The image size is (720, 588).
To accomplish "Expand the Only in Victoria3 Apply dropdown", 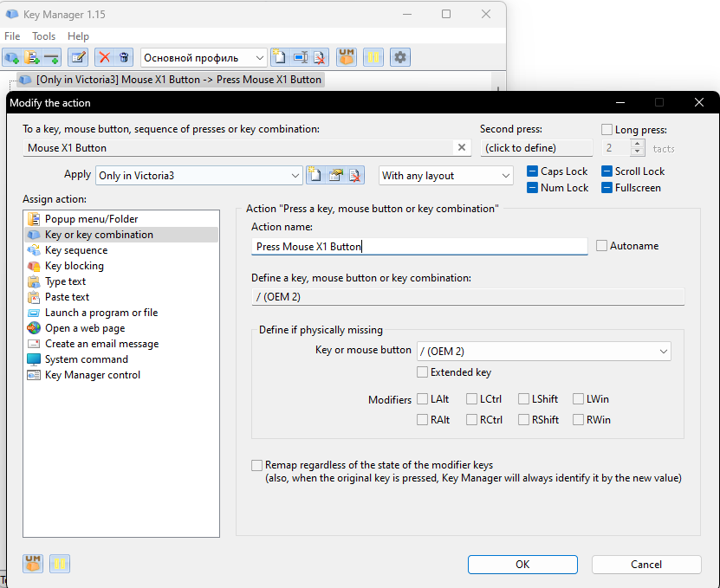I will [x=295, y=176].
